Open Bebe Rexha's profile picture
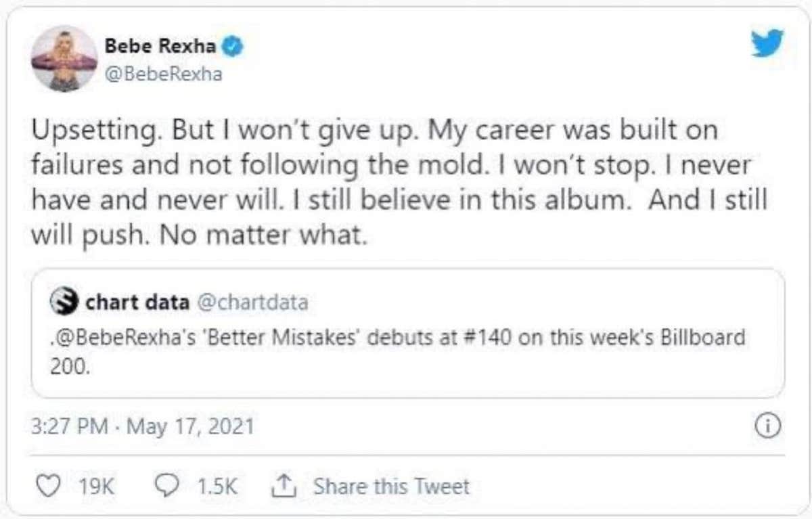 [64, 59]
